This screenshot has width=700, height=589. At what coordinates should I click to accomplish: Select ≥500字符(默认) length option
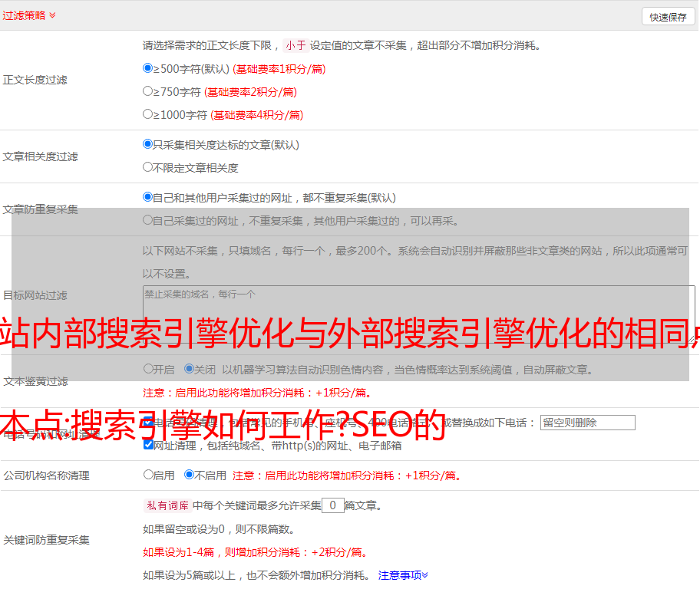(147, 67)
